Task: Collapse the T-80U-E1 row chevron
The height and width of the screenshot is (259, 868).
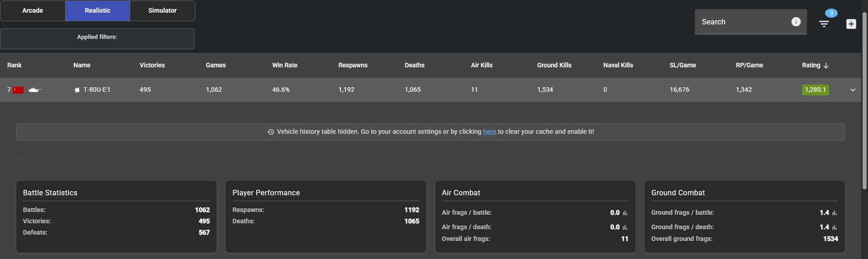Action: click(x=853, y=90)
